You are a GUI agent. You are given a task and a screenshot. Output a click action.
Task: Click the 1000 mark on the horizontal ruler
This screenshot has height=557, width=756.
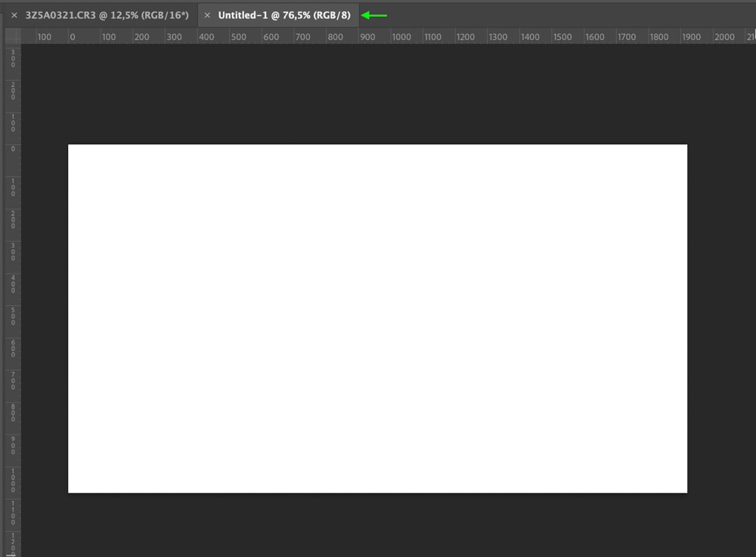point(401,37)
